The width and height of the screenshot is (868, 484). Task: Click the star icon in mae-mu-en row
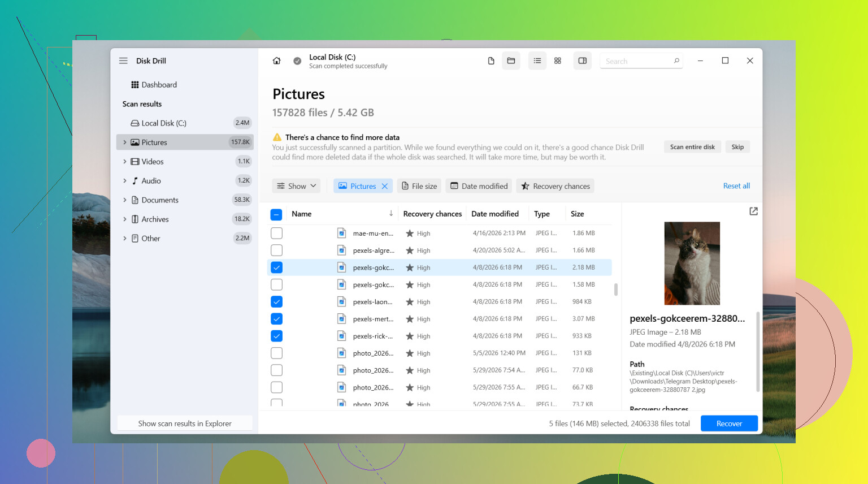coord(410,233)
